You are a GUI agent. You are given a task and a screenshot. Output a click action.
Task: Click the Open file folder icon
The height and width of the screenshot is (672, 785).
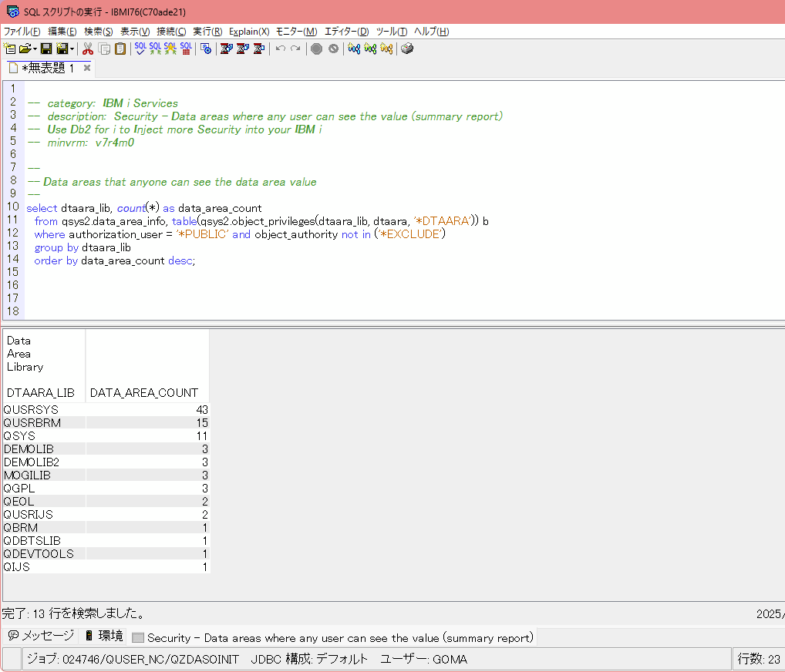point(25,49)
